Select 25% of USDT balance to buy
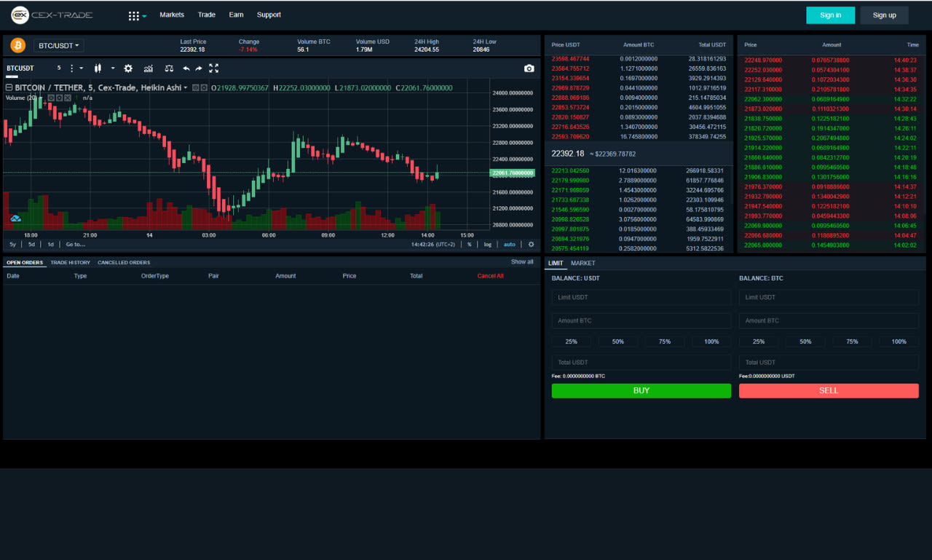 coord(572,342)
